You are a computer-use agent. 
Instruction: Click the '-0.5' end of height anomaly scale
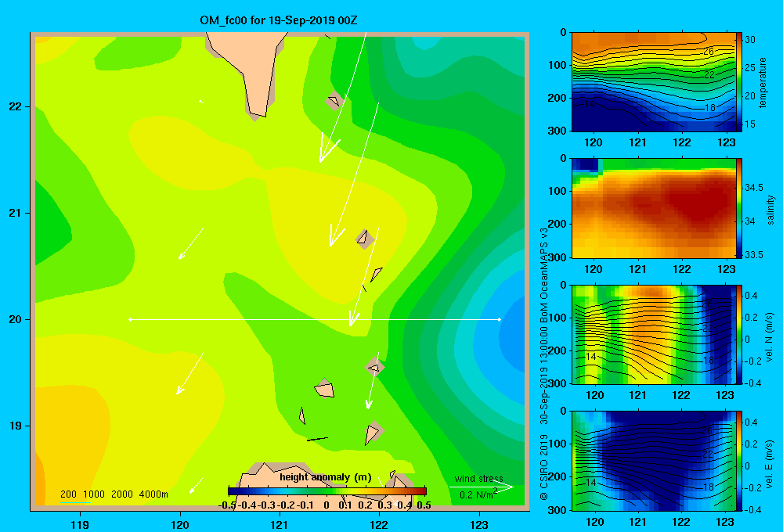click(x=227, y=505)
